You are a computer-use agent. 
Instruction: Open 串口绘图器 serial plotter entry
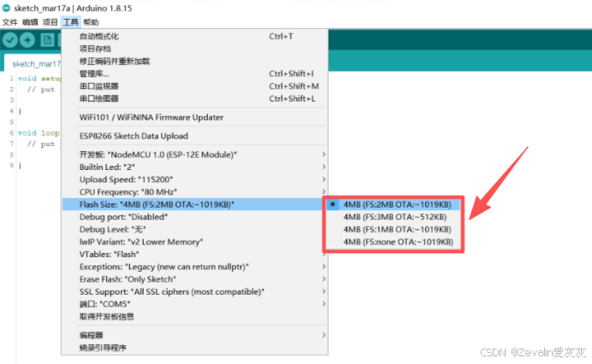click(194, 99)
